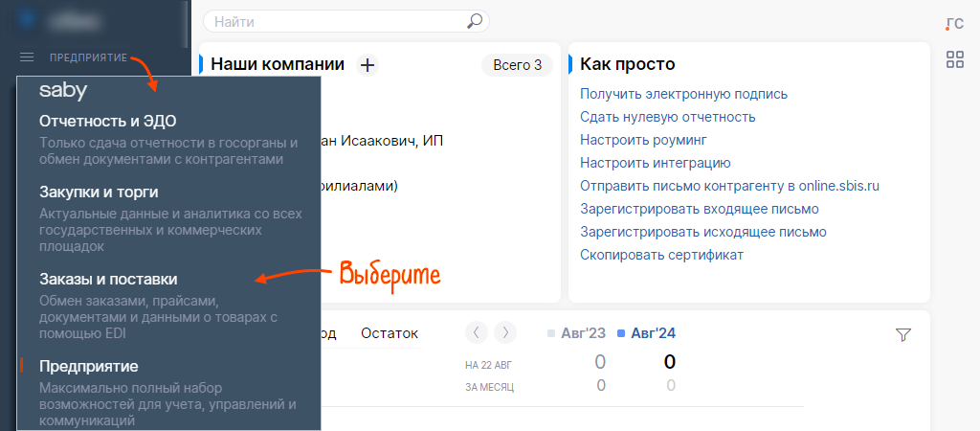Click the magnifier search icon
980x431 pixels.
point(474,21)
